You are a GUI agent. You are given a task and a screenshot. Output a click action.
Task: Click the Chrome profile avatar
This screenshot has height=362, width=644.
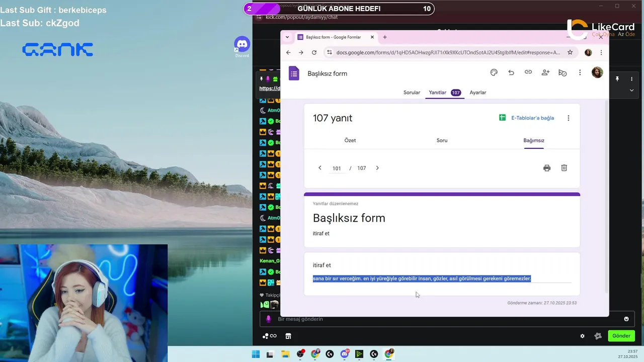coord(588,52)
